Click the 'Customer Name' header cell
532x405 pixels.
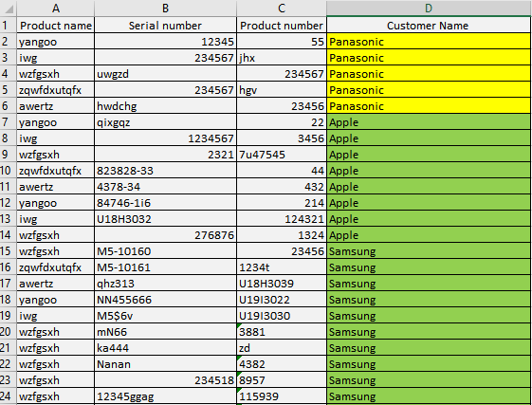click(x=429, y=25)
